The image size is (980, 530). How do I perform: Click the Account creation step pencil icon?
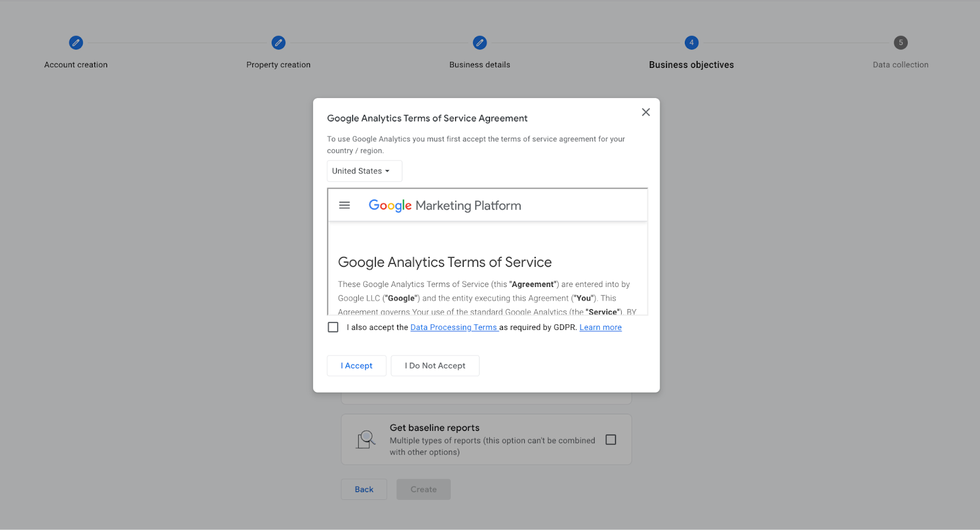76,43
